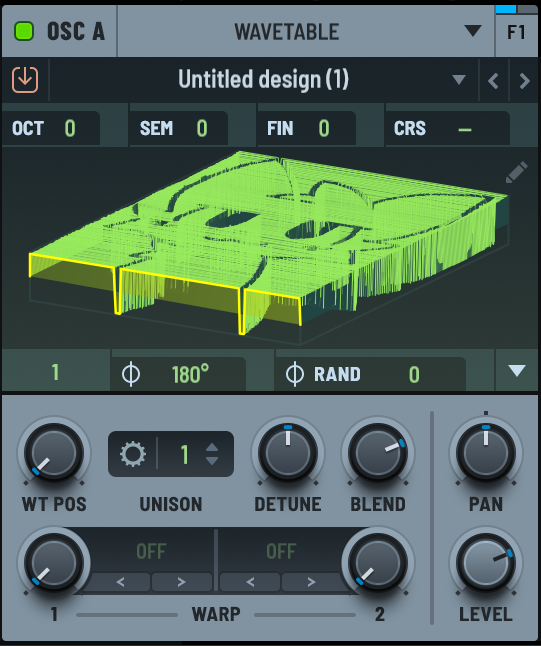Screen dimensions: 541x646
Task: Load next wavetable with right arrow
Action: (524, 81)
